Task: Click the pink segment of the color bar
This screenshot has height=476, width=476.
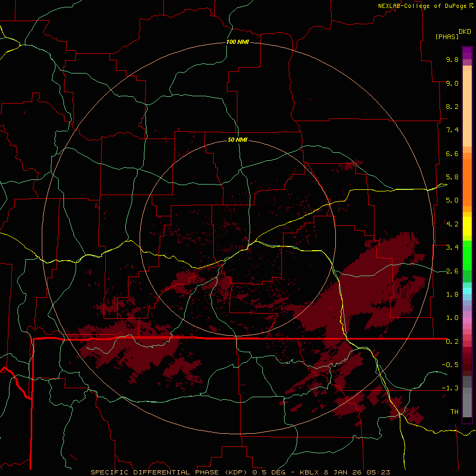Action: coord(467,321)
